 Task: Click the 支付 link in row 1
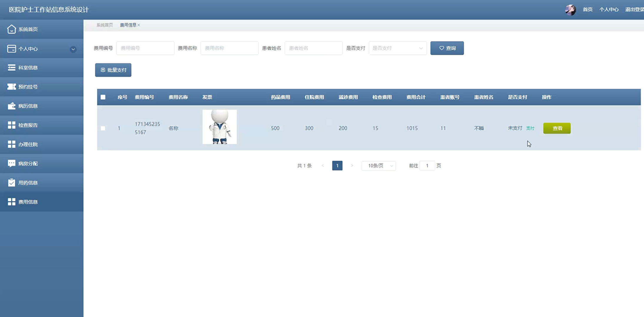click(530, 128)
